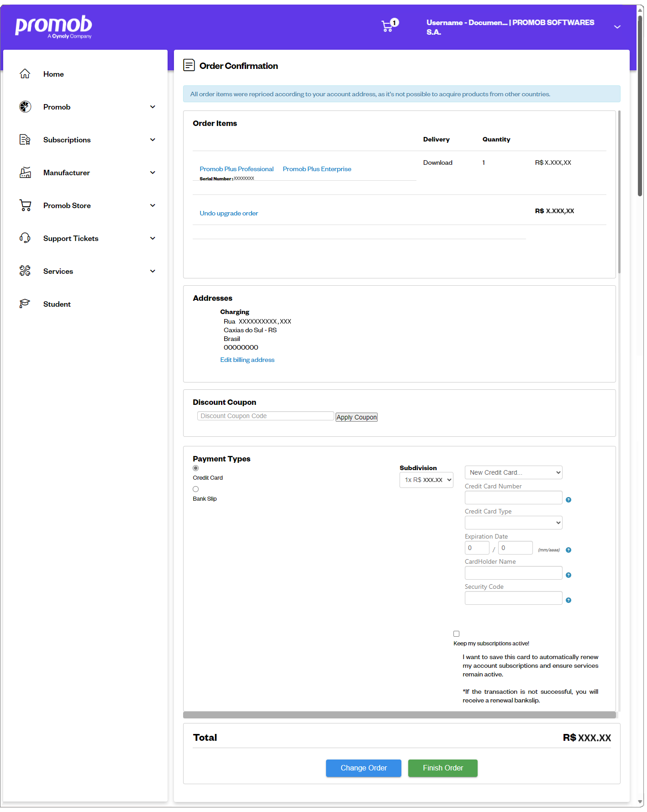
Task: Click Undo upgrade order link
Action: tap(229, 213)
